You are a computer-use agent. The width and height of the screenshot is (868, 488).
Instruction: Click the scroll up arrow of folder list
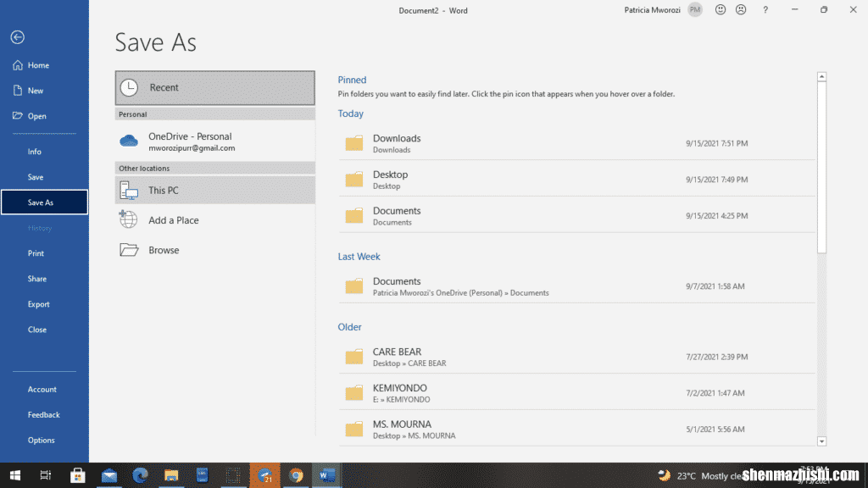click(x=821, y=77)
